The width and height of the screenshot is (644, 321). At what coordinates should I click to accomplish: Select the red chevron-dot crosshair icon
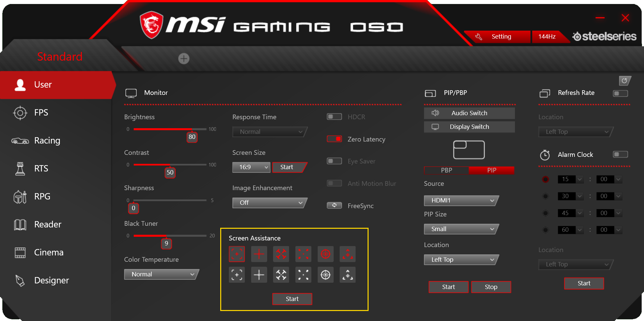348,254
